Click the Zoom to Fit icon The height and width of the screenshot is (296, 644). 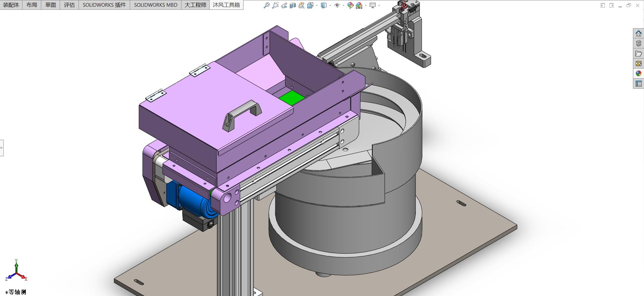pos(267,5)
